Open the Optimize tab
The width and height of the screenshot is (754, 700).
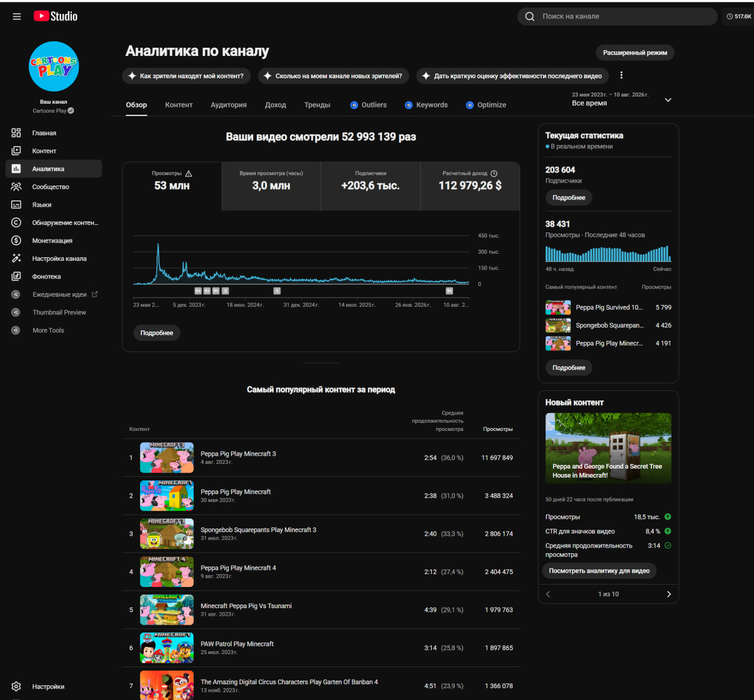pyautogui.click(x=486, y=105)
